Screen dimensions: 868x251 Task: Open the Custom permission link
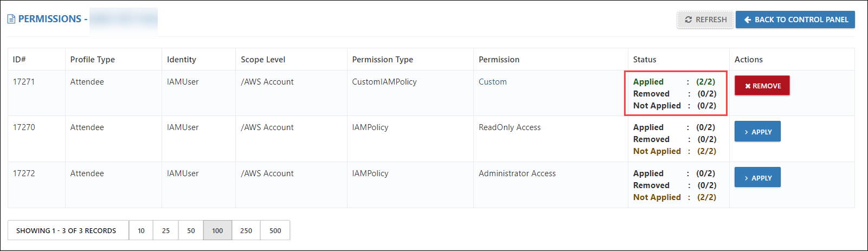[493, 82]
